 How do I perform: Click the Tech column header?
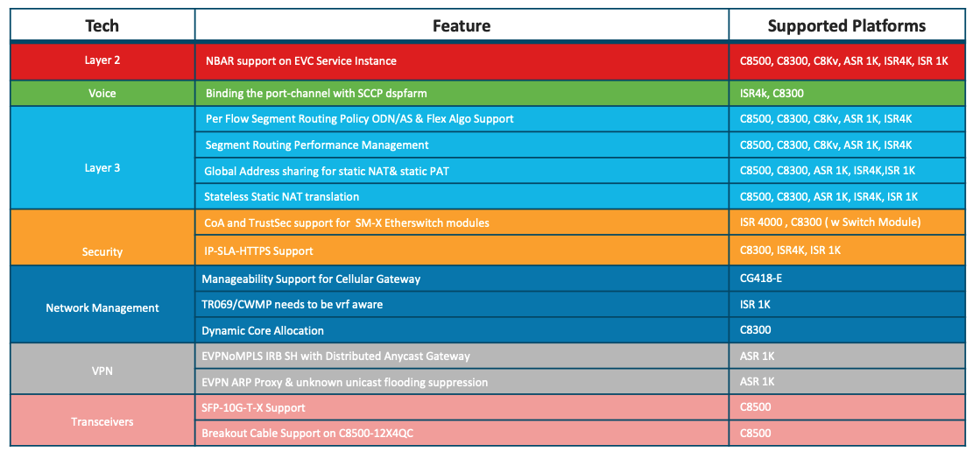point(102,25)
